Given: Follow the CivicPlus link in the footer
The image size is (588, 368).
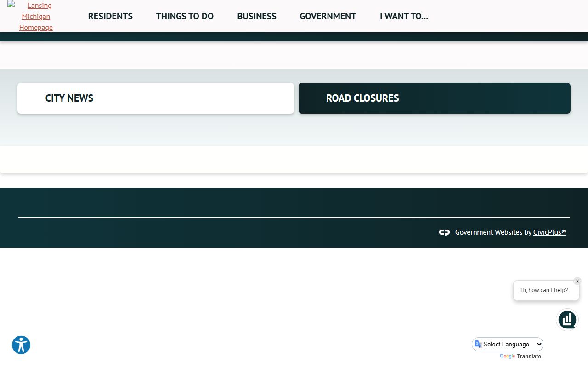Looking at the screenshot, I should tap(549, 232).
